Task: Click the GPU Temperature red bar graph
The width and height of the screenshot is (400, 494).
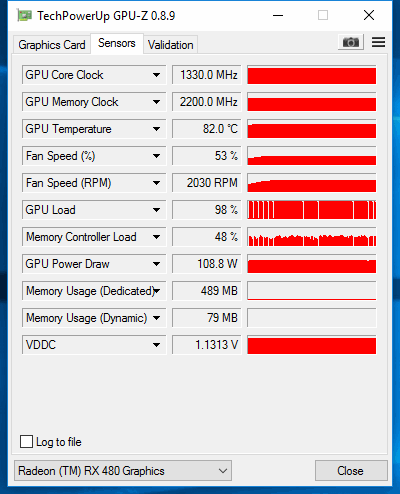Action: [x=312, y=129]
